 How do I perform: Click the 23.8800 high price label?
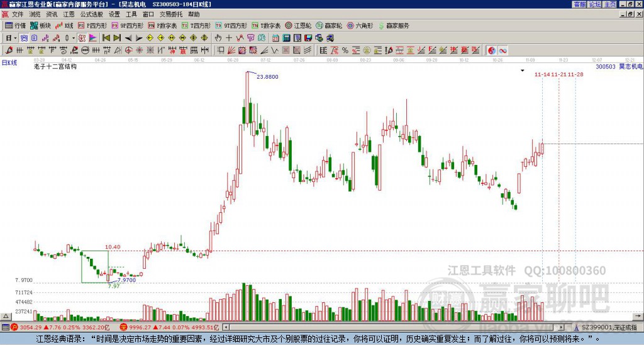click(x=267, y=76)
